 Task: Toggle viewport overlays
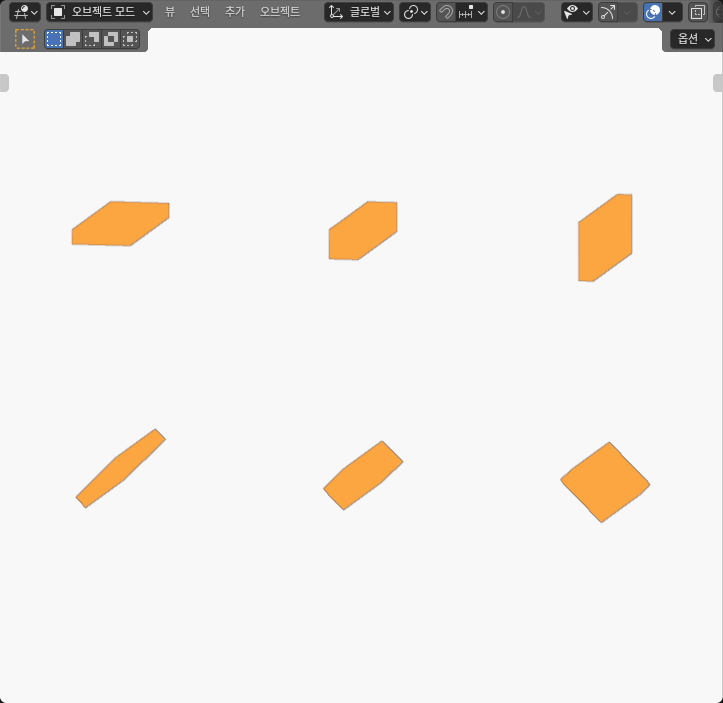pyautogui.click(x=653, y=12)
